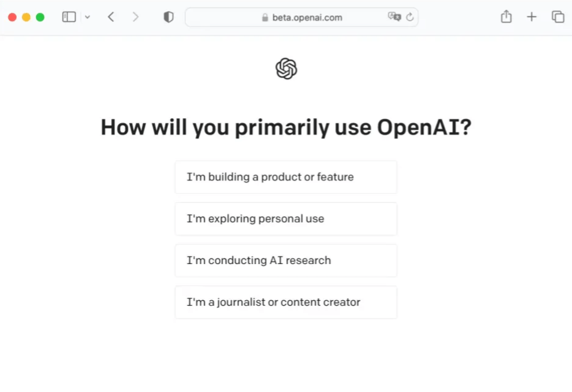The height and width of the screenshot is (392, 572).
Task: Go back to the previous page
Action: pos(111,17)
